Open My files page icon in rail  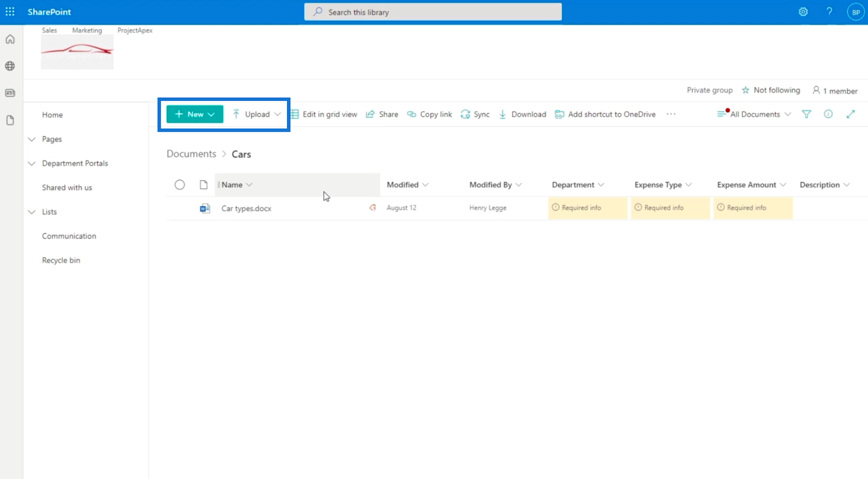coord(10,120)
